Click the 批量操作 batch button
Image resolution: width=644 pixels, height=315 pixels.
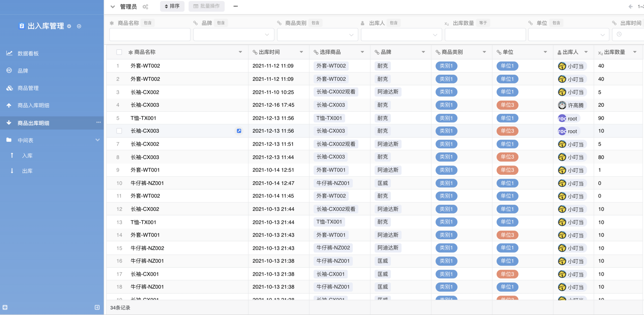tap(207, 6)
